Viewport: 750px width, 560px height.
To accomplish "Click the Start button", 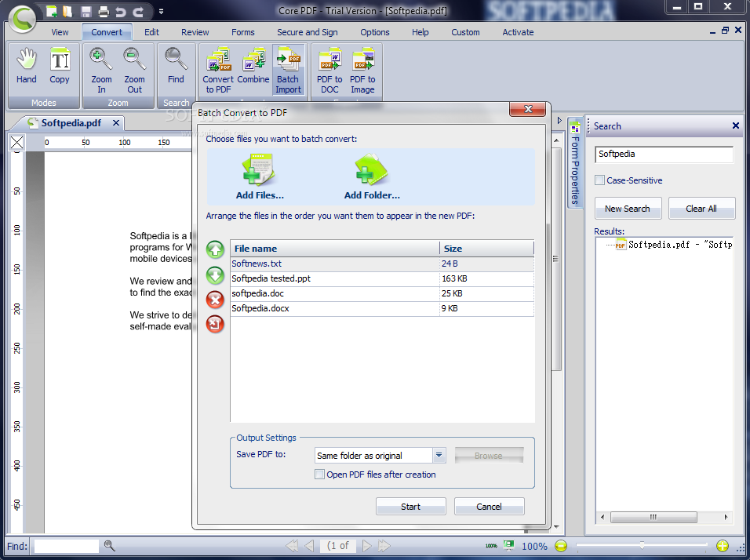I will [411, 507].
